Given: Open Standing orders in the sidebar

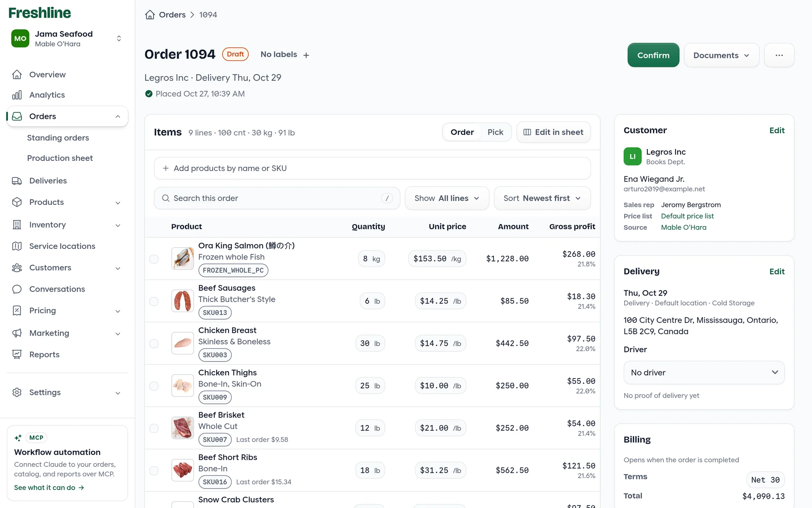Looking at the screenshot, I should 58,138.
